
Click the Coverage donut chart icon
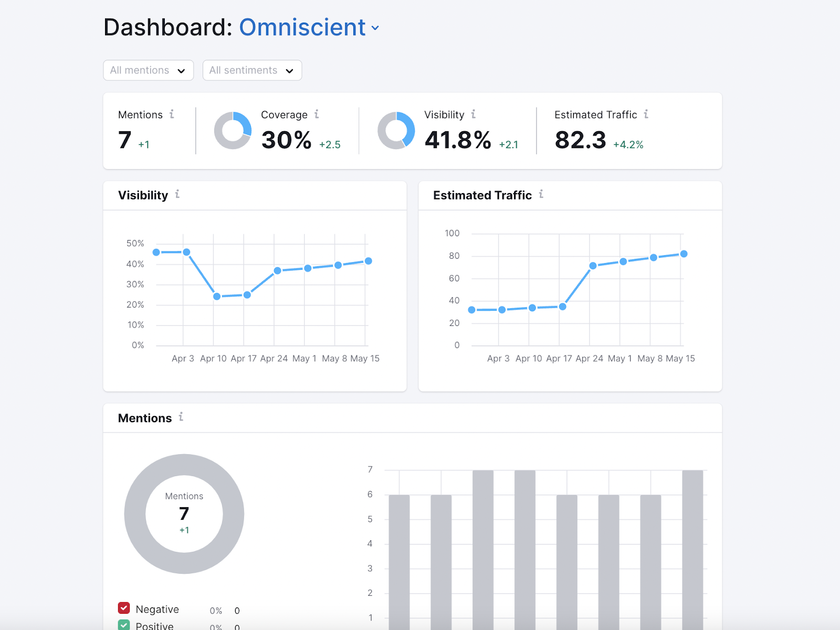tap(233, 130)
